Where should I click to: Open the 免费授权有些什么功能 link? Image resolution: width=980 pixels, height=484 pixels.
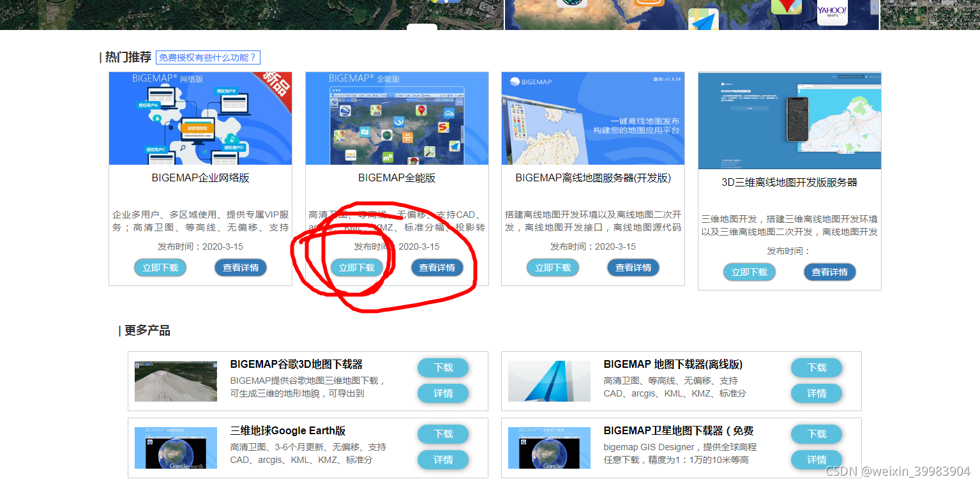pos(207,57)
